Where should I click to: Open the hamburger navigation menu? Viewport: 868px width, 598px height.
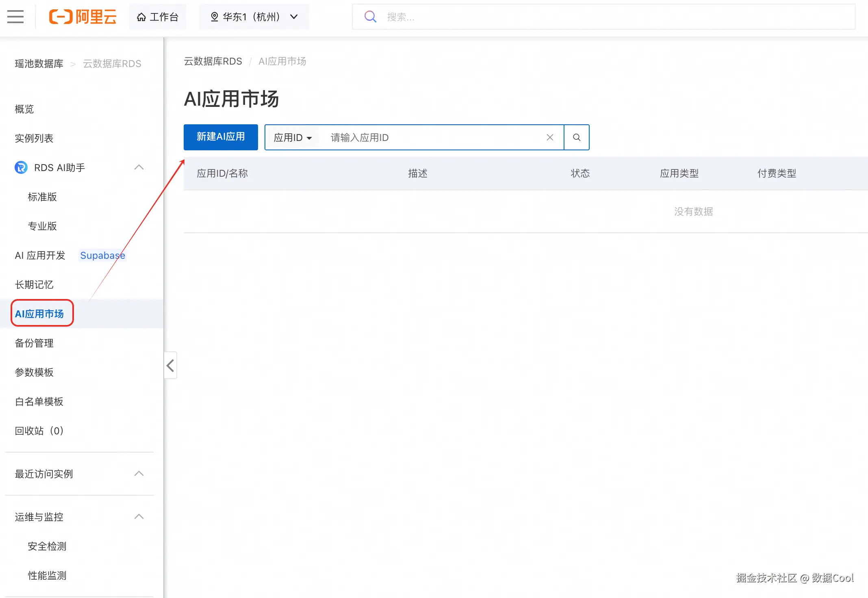coord(15,17)
